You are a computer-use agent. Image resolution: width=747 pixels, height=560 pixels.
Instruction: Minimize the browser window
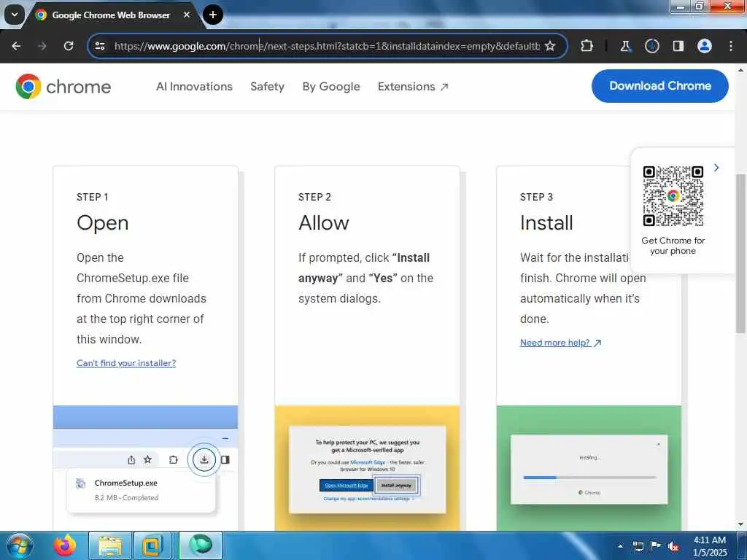[x=681, y=6]
